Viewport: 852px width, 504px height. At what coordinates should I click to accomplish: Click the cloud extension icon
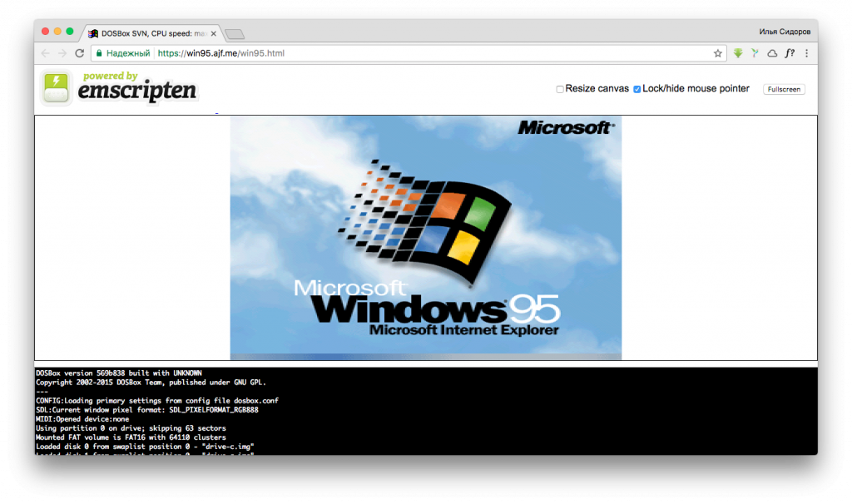coord(773,52)
